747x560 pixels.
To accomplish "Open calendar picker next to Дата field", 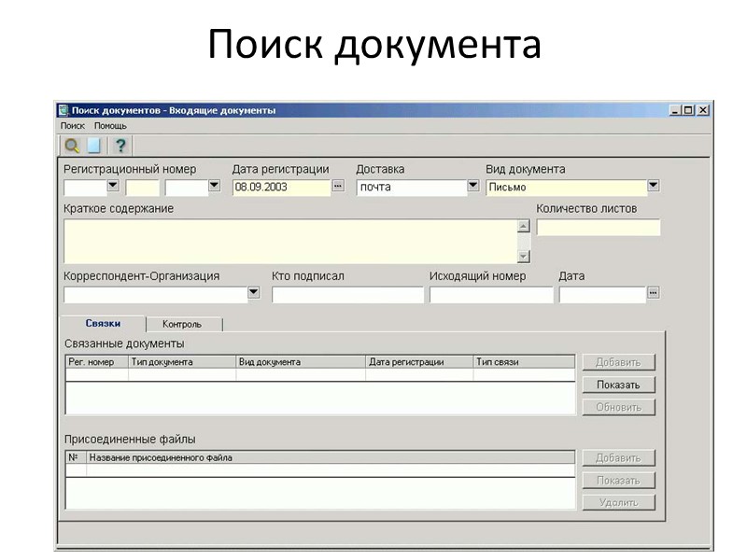I will point(653,292).
